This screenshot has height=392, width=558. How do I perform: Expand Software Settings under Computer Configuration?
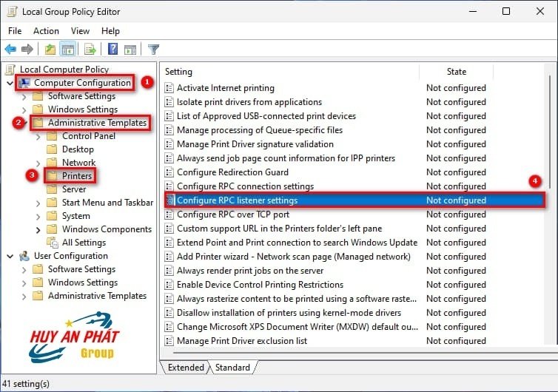24,96
